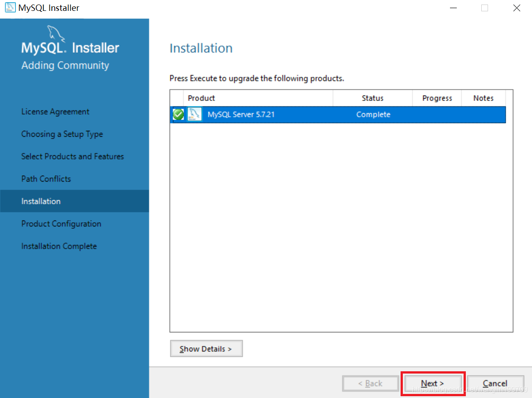532x398 pixels.
Task: Click the Adding Community subtitle
Action: (x=65, y=65)
